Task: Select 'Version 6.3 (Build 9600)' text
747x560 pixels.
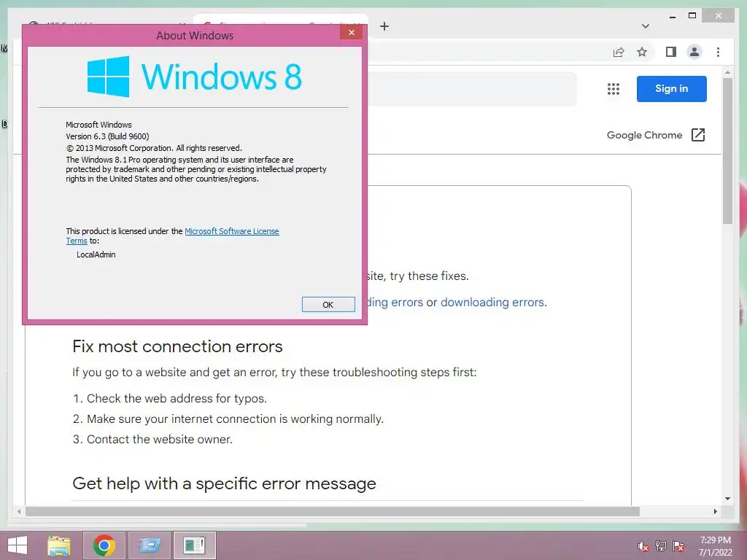Action: tap(107, 136)
